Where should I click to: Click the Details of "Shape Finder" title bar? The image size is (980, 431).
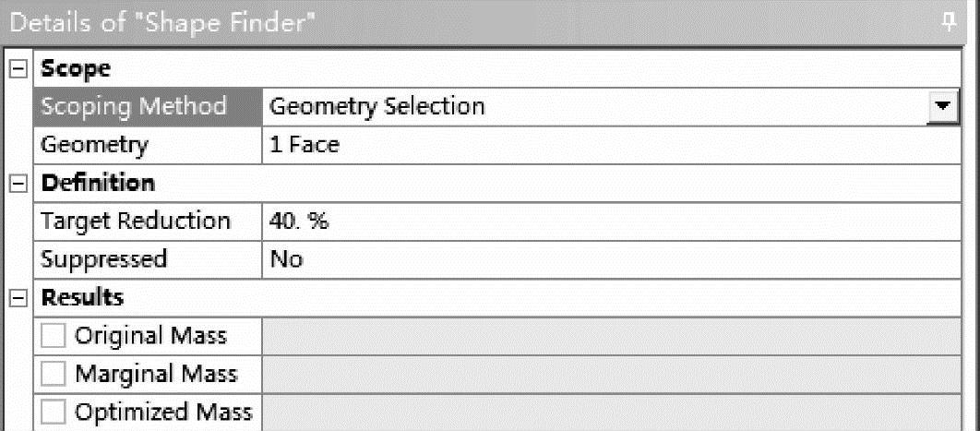tap(369, 22)
